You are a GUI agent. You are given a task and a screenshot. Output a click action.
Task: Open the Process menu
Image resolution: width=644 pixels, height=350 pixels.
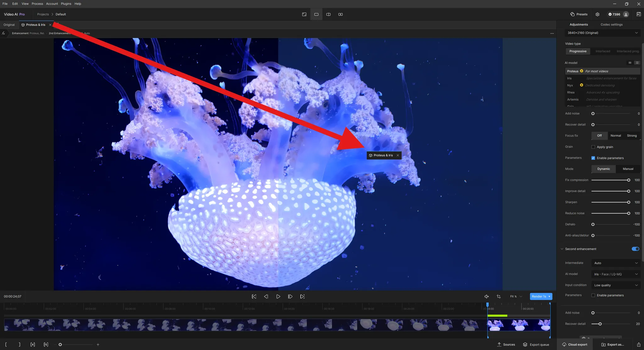[x=37, y=4]
